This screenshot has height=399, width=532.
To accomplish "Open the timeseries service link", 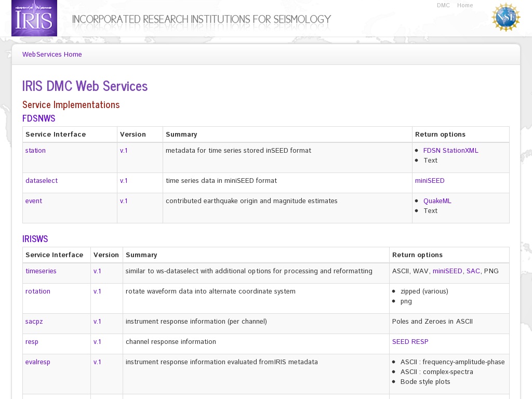I will click(x=41, y=271).
